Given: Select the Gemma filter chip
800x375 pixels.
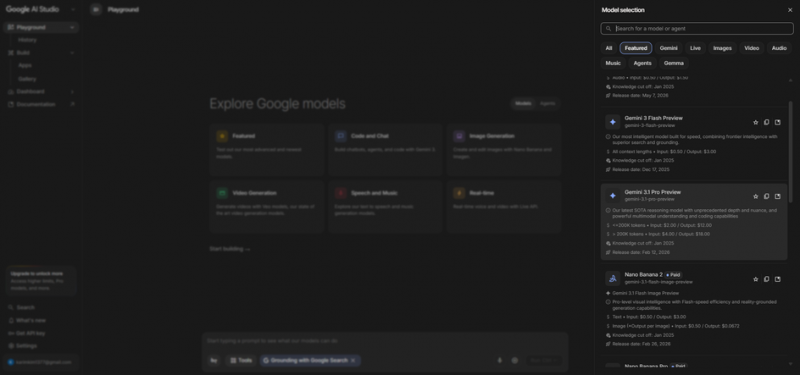Looking at the screenshot, I should (x=674, y=63).
